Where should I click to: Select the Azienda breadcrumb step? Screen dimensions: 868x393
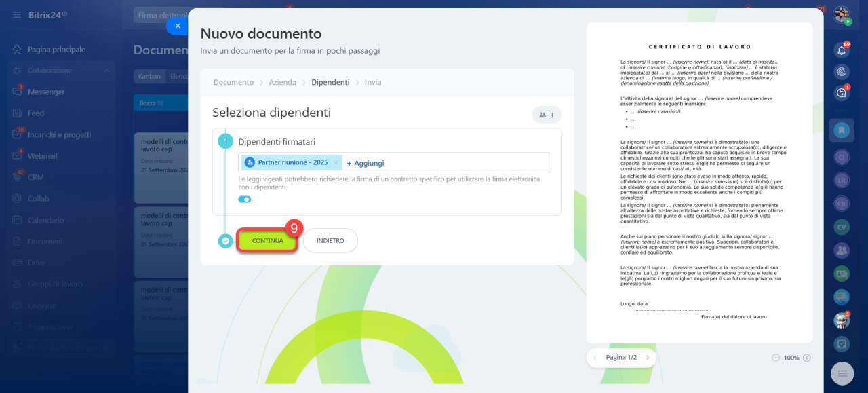(283, 82)
